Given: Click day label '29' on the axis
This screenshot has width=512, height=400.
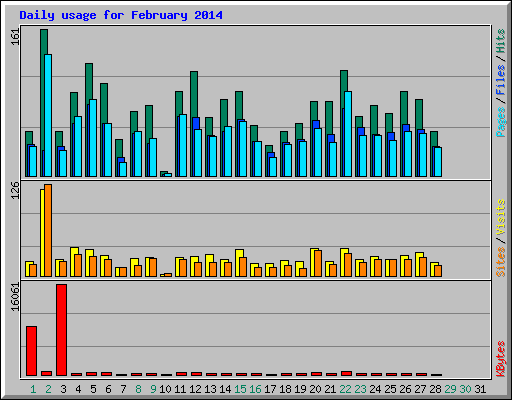Looking at the screenshot, I should [x=450, y=389].
